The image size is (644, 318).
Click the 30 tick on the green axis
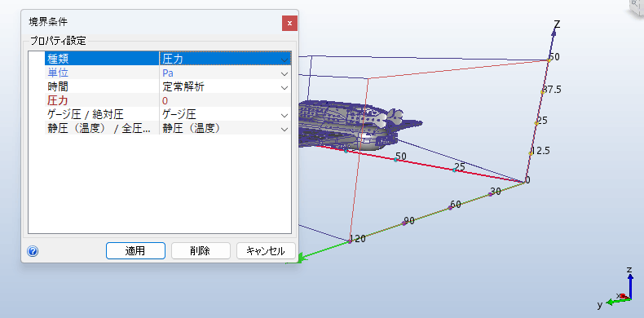(x=496, y=192)
